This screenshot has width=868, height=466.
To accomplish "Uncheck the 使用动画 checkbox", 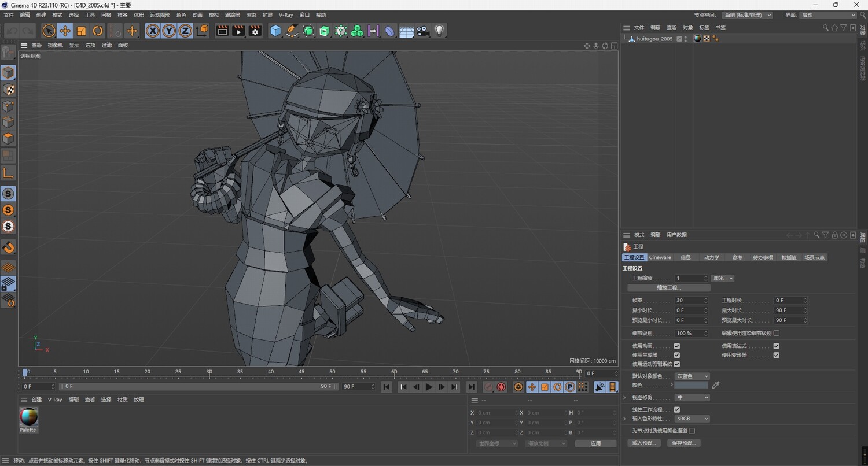I will pyautogui.click(x=676, y=346).
